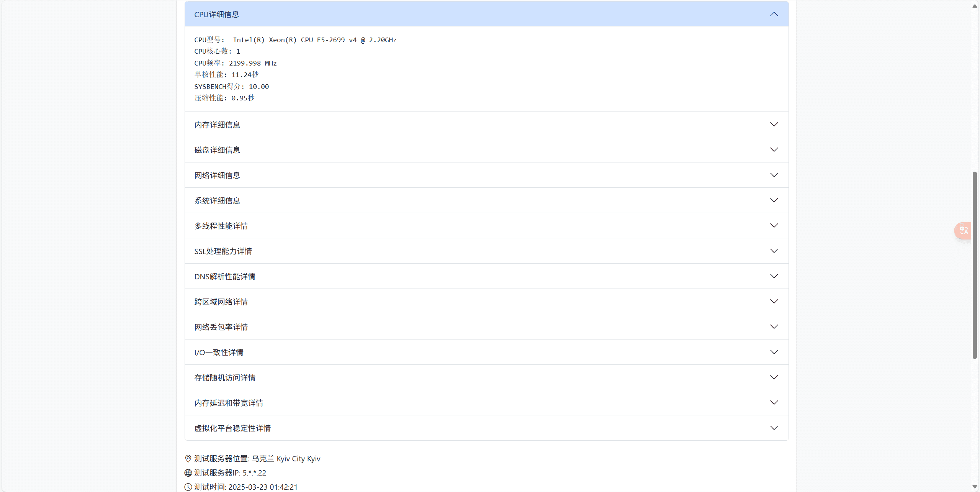
Task: Expand the 磁盘详细信息 chevron
Action: click(x=774, y=150)
